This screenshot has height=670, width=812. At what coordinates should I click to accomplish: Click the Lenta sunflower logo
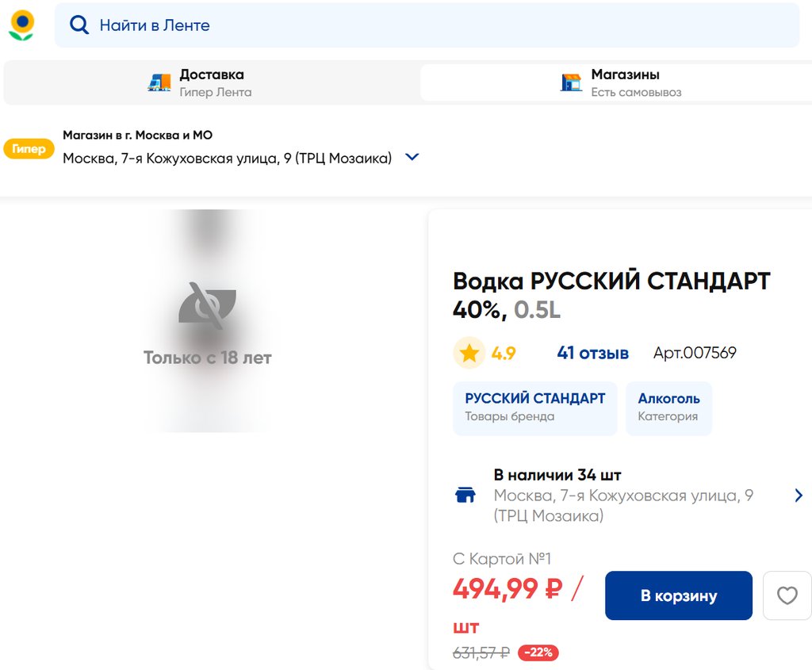21,25
